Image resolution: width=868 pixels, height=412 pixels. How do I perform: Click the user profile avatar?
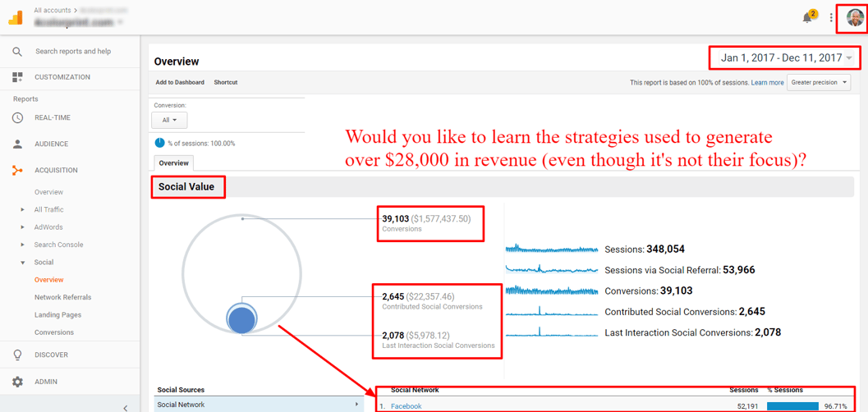[854, 17]
